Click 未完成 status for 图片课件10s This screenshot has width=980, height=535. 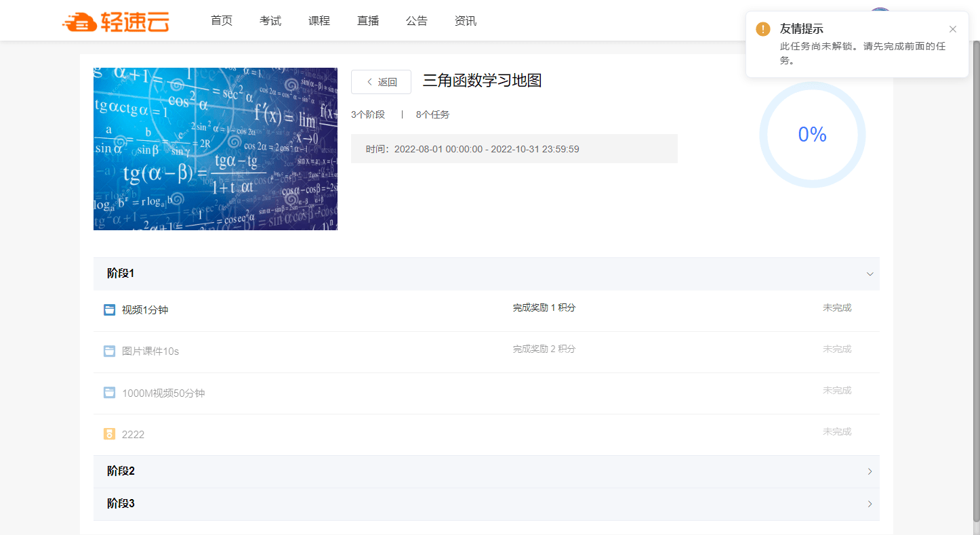[837, 349]
